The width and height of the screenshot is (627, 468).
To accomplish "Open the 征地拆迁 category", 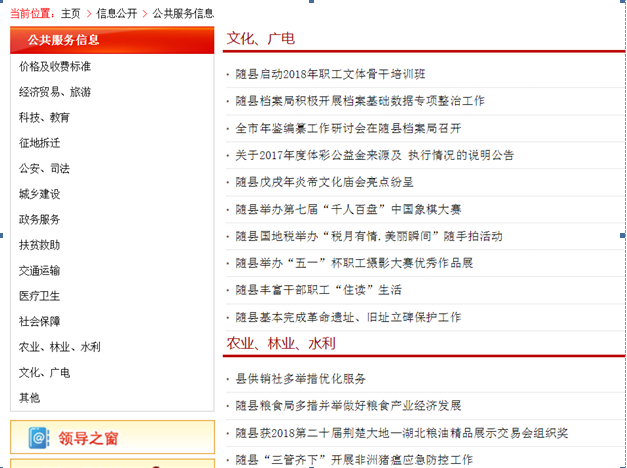I will (x=39, y=143).
